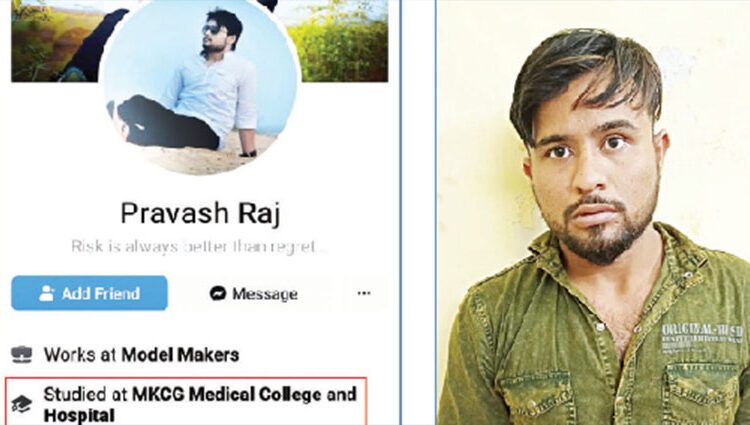The width and height of the screenshot is (750, 425).
Task: Click the photo of man in green shirt
Action: (x=593, y=212)
